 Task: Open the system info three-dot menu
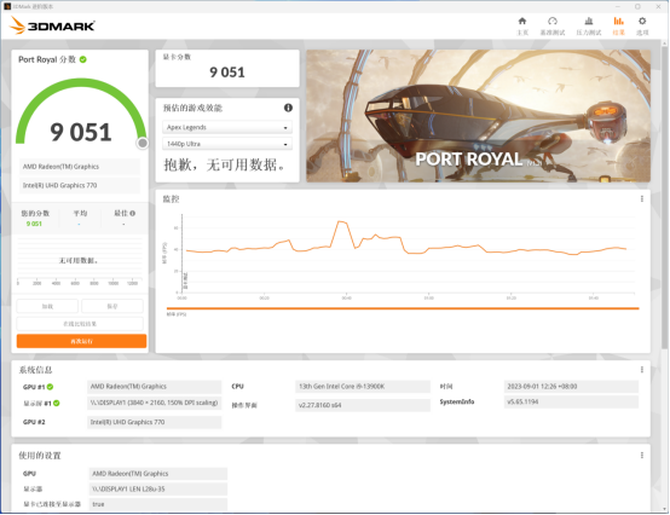[642, 370]
